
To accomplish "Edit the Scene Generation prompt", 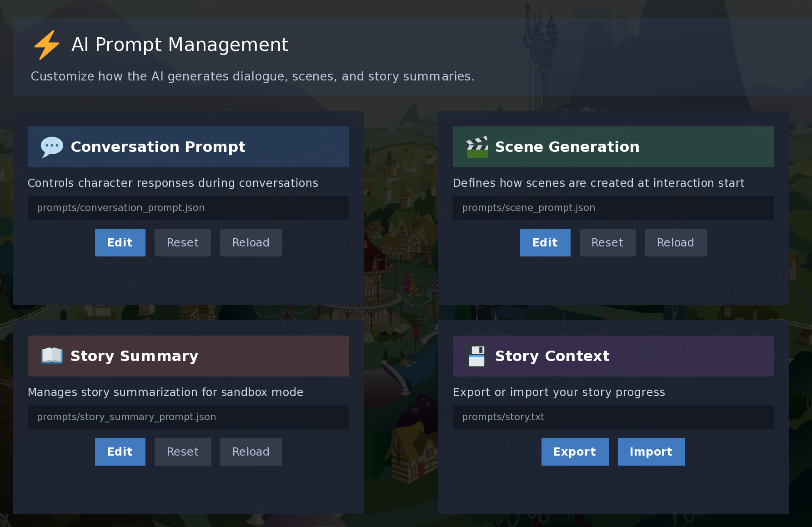I will [545, 242].
